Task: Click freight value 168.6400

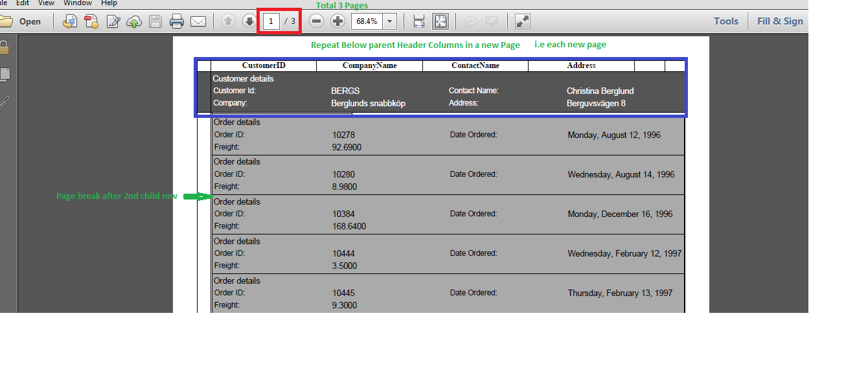Action: [x=349, y=227]
